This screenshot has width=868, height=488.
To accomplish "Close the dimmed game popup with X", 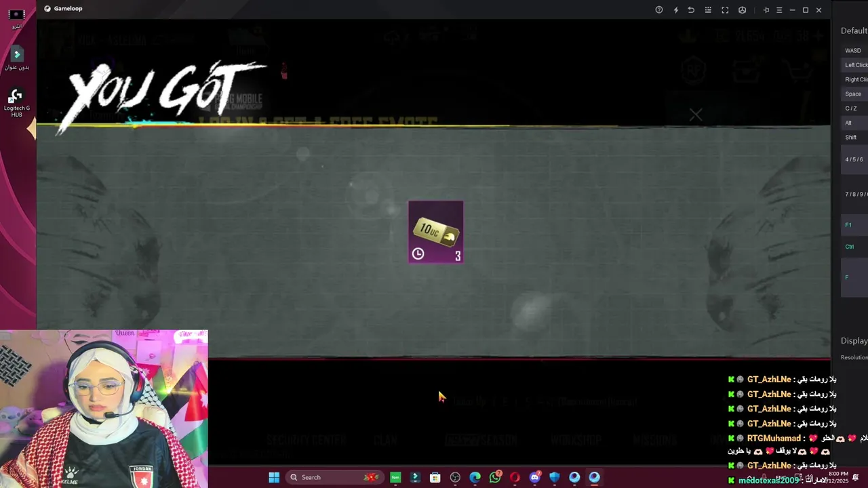I will (696, 115).
